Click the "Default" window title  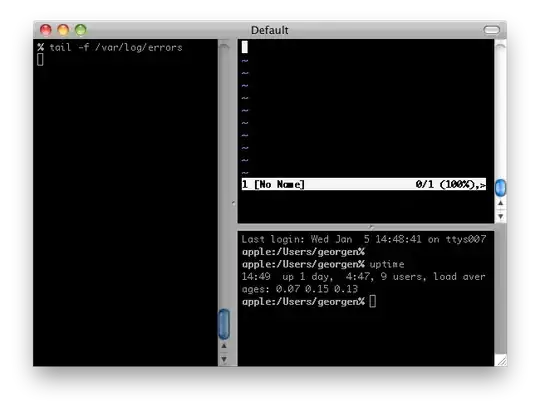[270, 30]
